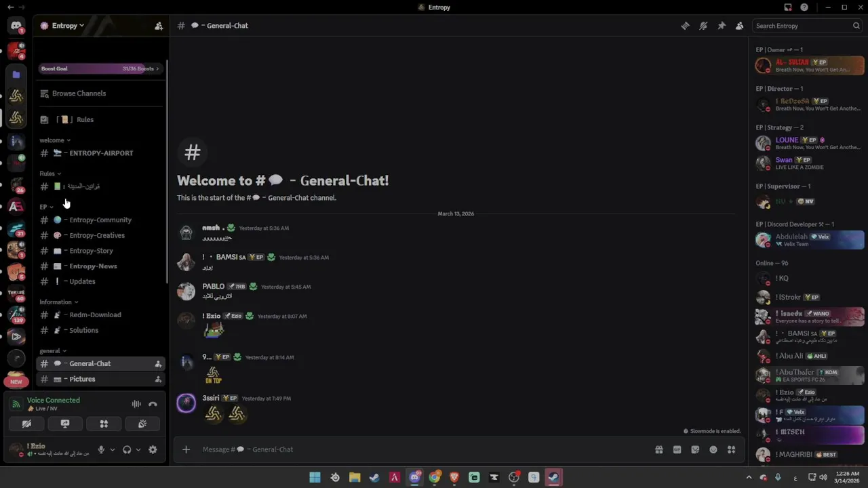Collapse the Information category
Viewport: 868px width, 488px height.
pyautogui.click(x=58, y=302)
